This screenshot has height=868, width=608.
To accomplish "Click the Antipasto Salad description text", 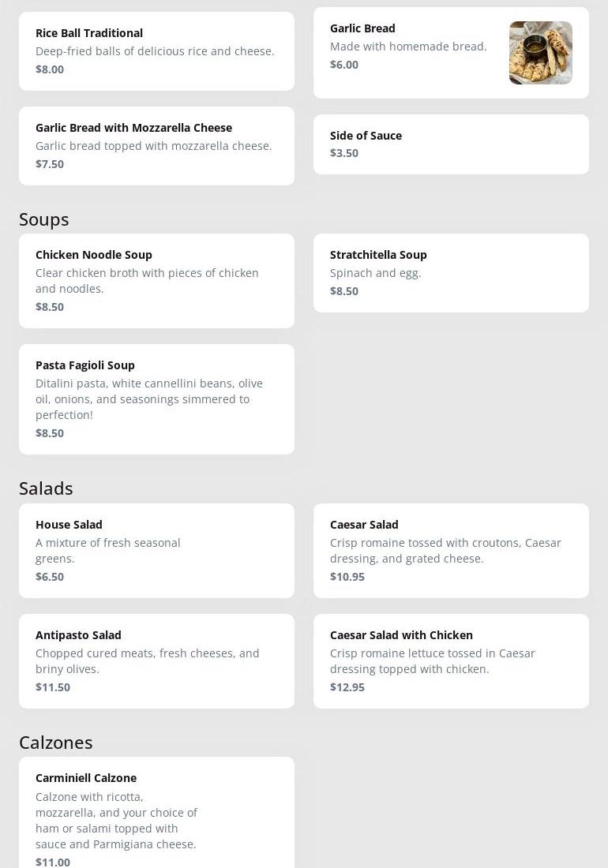I will (x=148, y=661).
